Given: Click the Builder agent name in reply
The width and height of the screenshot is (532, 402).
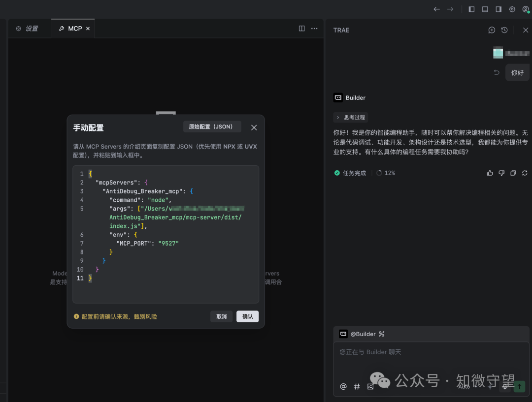Looking at the screenshot, I should 356,98.
